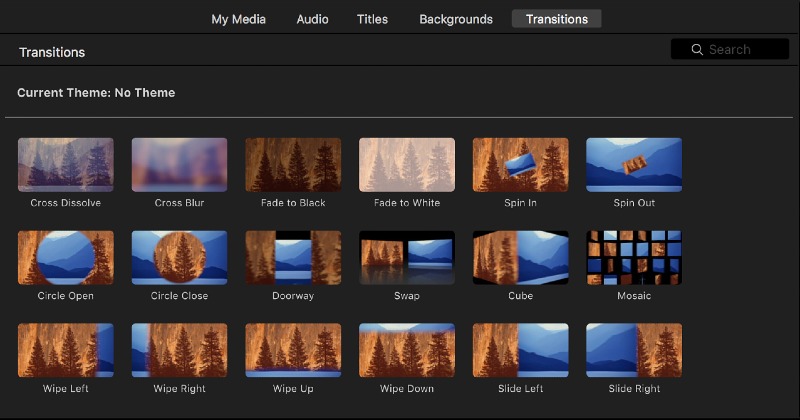Choose the Fade to White transition thumbnail
The height and width of the screenshot is (420, 800).
[x=407, y=165]
